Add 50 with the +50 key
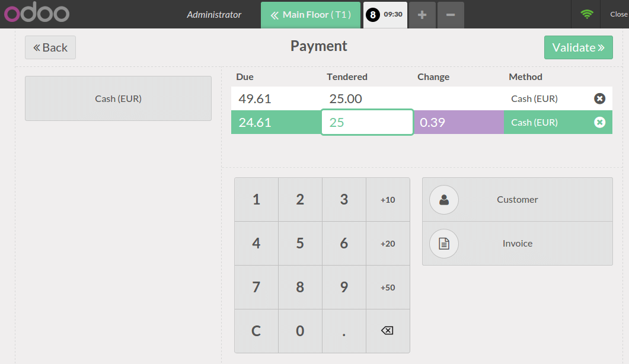The height and width of the screenshot is (364, 629). (388, 288)
